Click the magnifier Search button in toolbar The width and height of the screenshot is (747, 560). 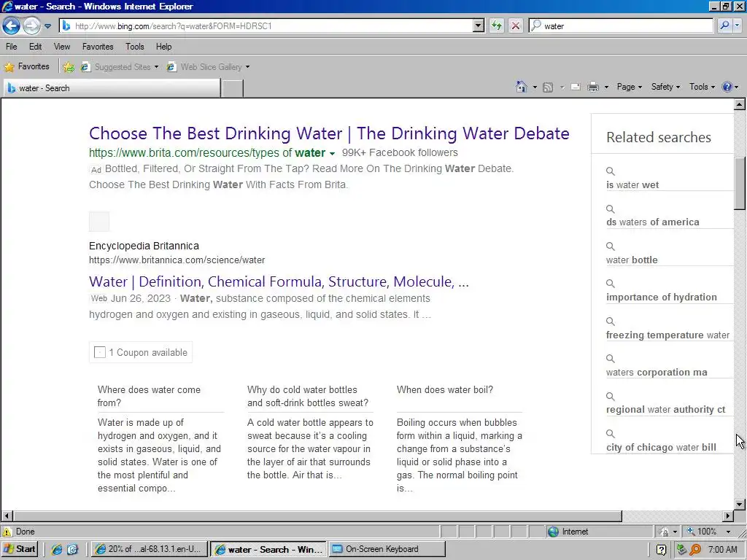724,26
